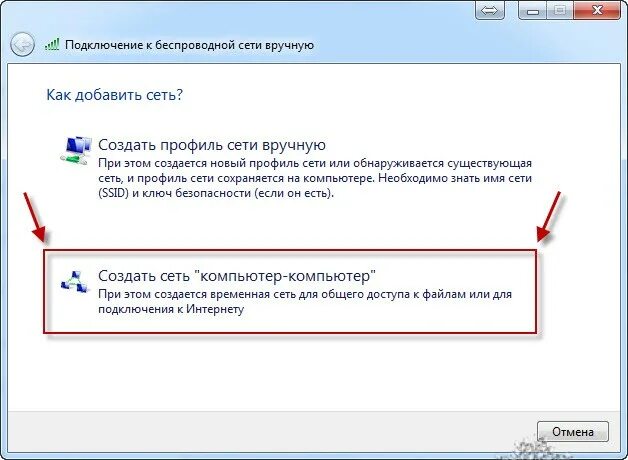Click the double-arrow button in title bar
628x460 pixels.
pos(489,10)
